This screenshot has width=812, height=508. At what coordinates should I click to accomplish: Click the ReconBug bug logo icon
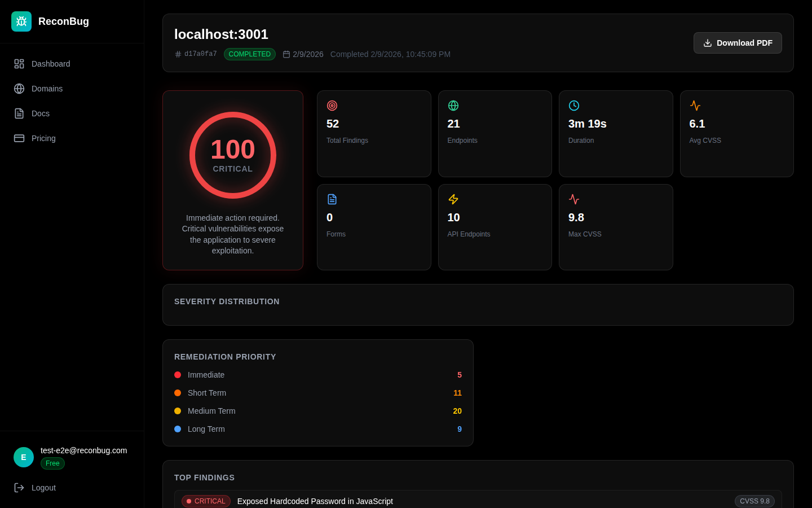pos(21,21)
